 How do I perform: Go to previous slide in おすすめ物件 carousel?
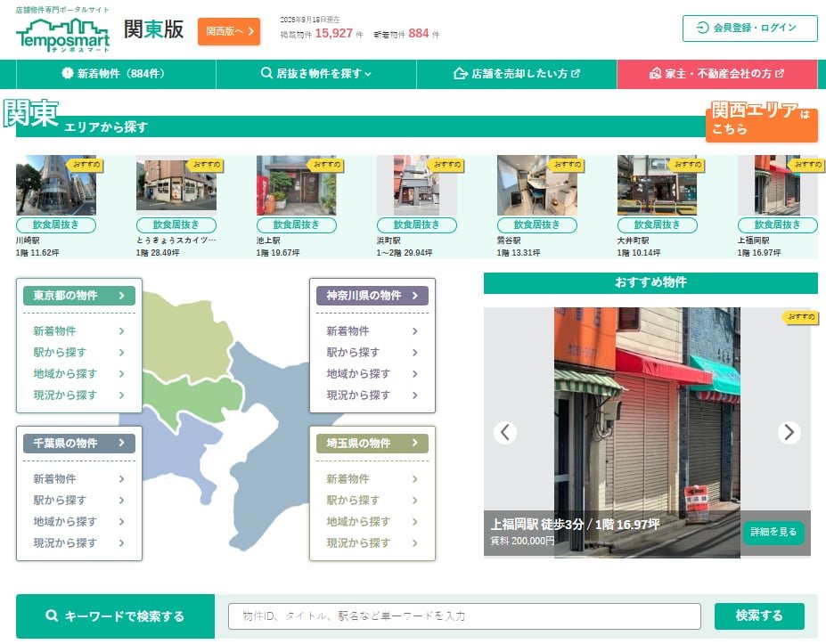504,432
